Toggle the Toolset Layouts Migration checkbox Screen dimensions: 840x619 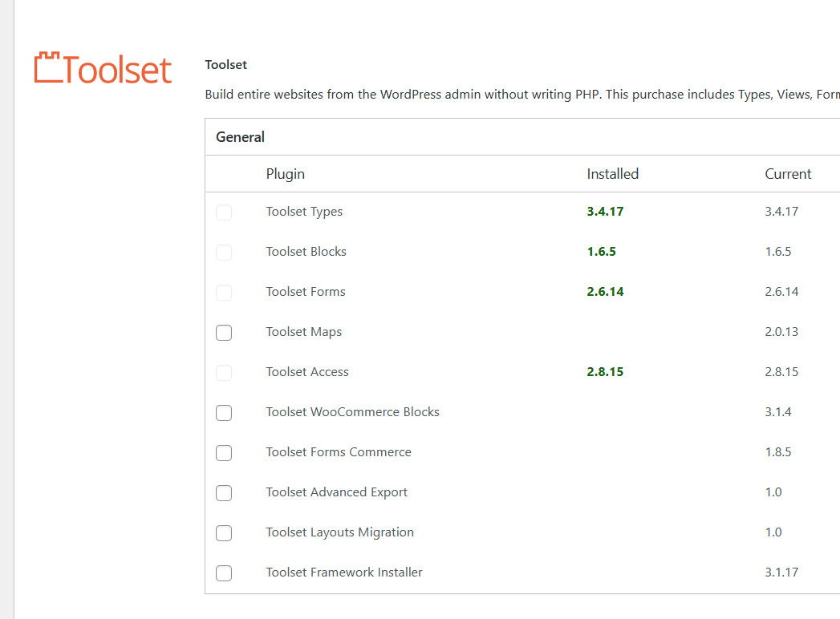[224, 533]
